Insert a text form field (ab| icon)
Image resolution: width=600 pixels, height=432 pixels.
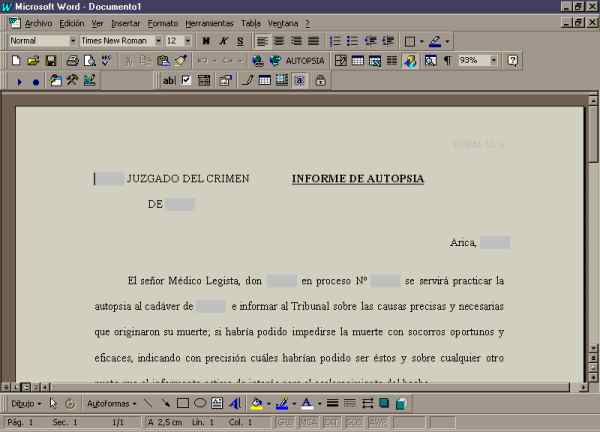(x=169, y=81)
